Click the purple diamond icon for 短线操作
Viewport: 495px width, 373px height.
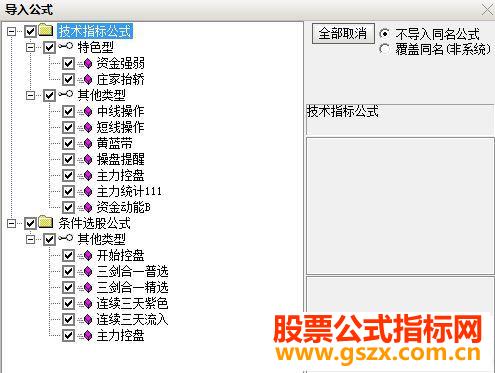[88, 127]
